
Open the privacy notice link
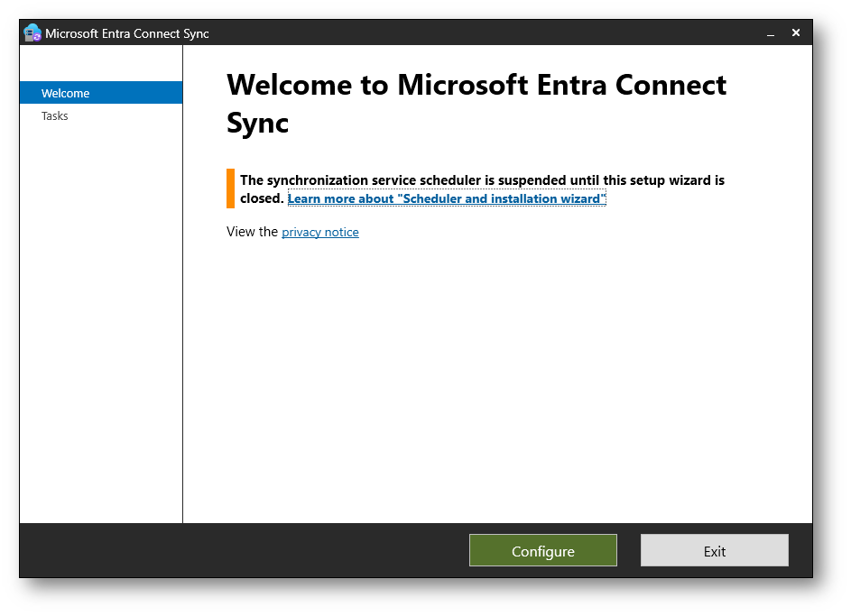click(x=319, y=232)
